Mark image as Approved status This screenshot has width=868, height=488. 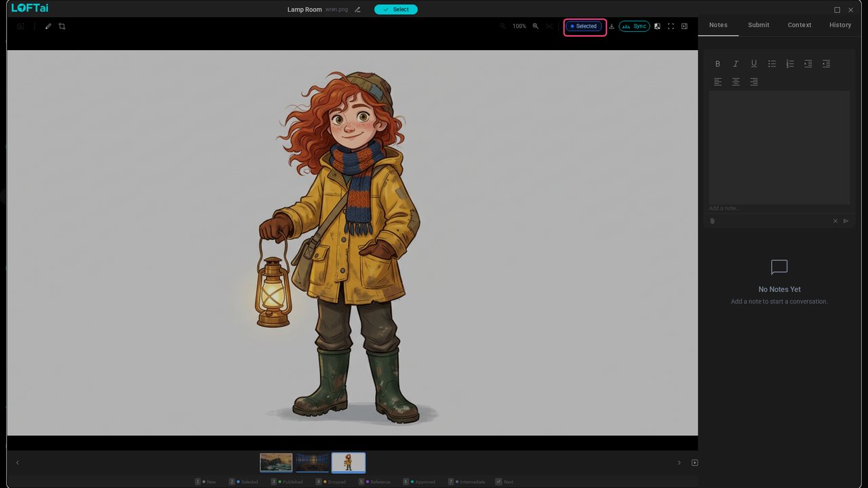tap(419, 482)
